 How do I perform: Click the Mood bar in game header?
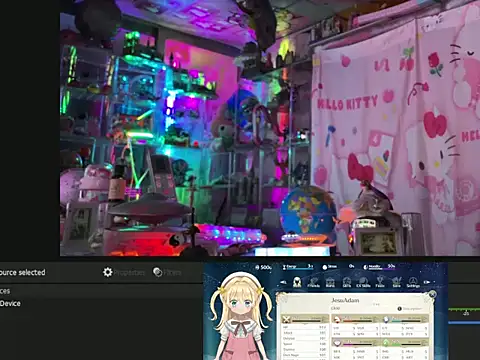[x=379, y=267]
